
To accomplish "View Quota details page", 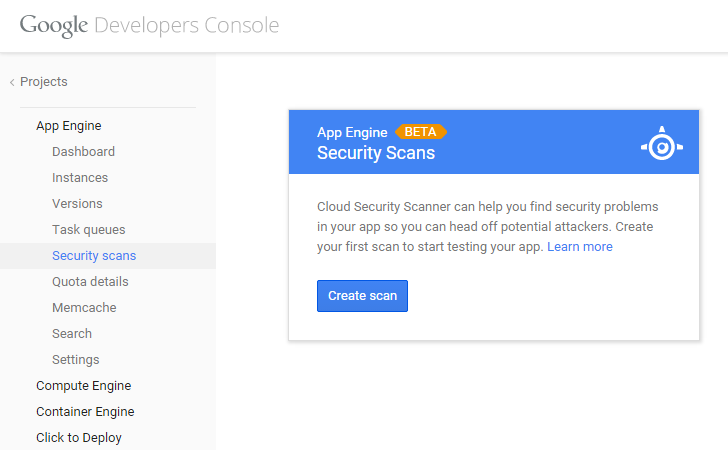I will tap(90, 282).
